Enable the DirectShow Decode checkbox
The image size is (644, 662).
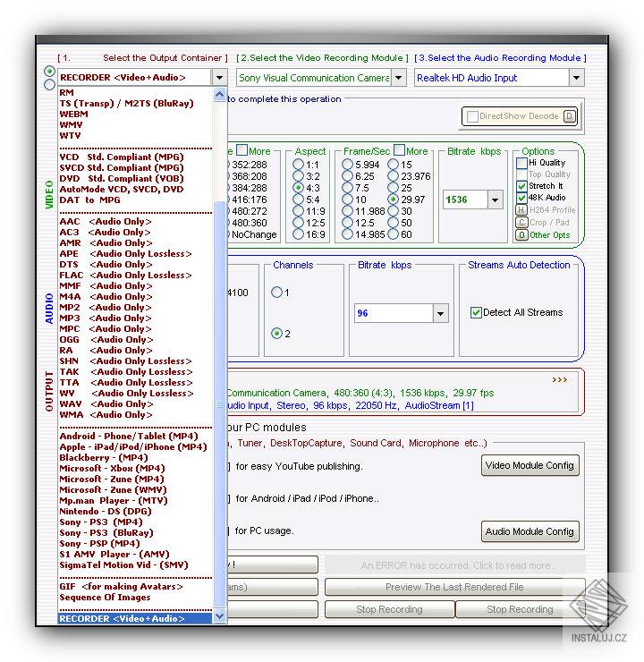(472, 116)
